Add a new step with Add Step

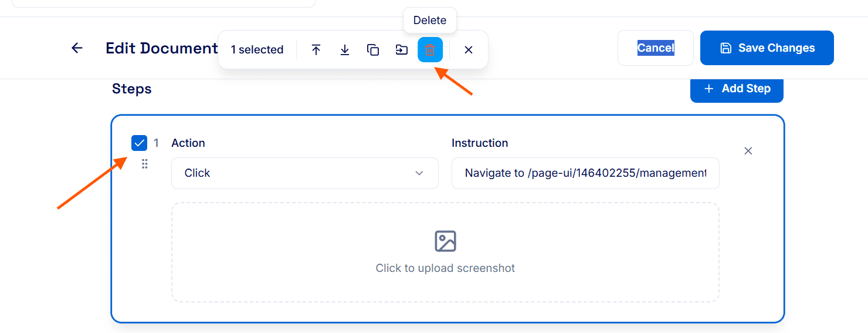[x=737, y=89]
